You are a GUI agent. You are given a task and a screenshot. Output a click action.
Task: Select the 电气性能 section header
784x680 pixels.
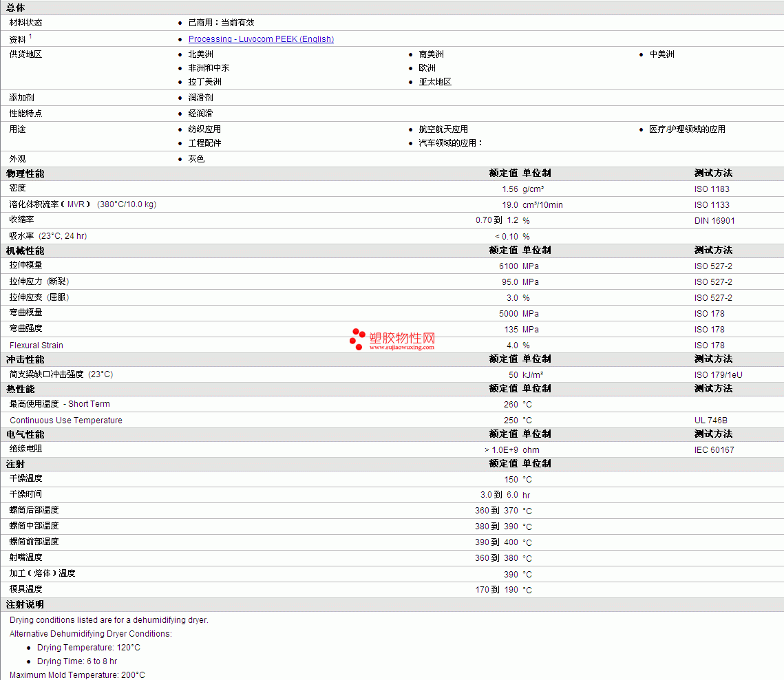coord(25,434)
